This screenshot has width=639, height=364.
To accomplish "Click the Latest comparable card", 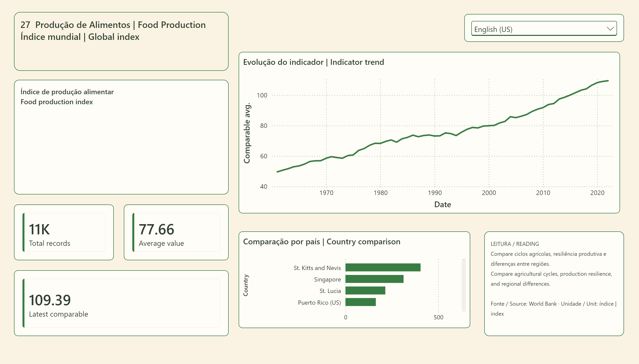I will pyautogui.click(x=121, y=303).
